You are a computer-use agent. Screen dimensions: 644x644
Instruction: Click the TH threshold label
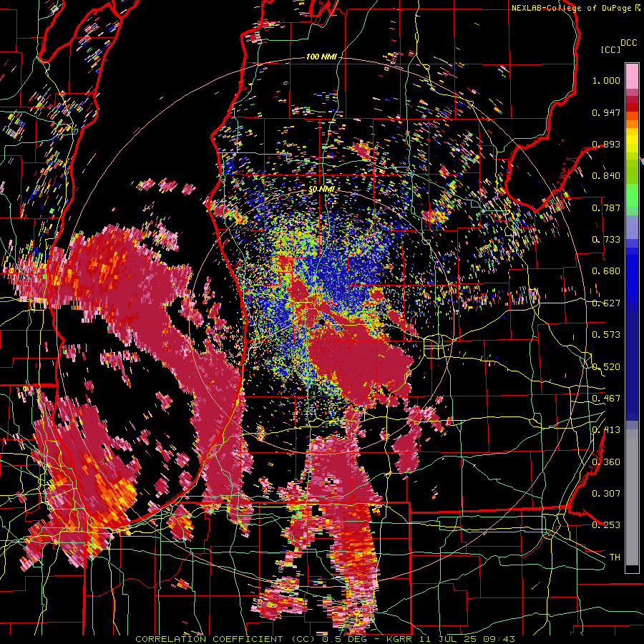click(x=615, y=557)
